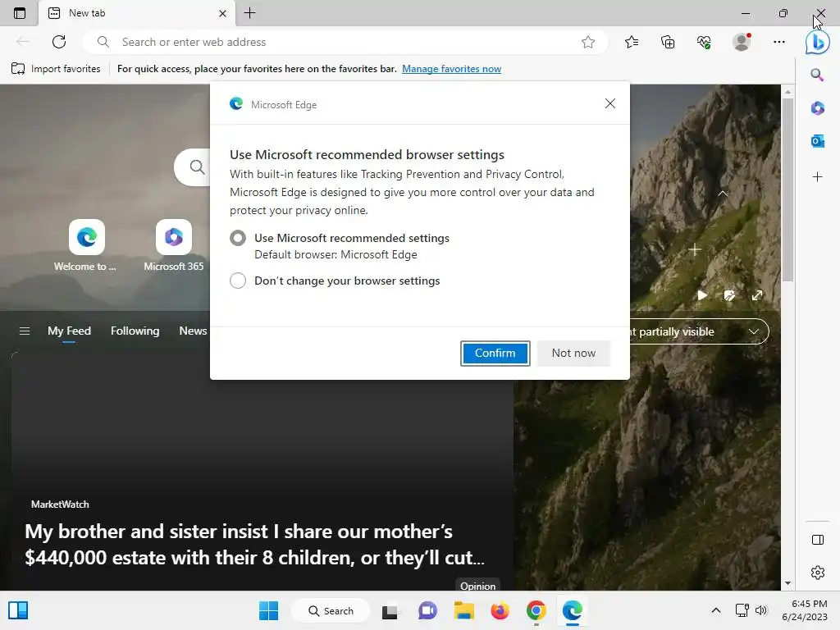Screen dimensions: 840x630
Task: Launch Google Chrome from taskbar
Action: coord(536,610)
